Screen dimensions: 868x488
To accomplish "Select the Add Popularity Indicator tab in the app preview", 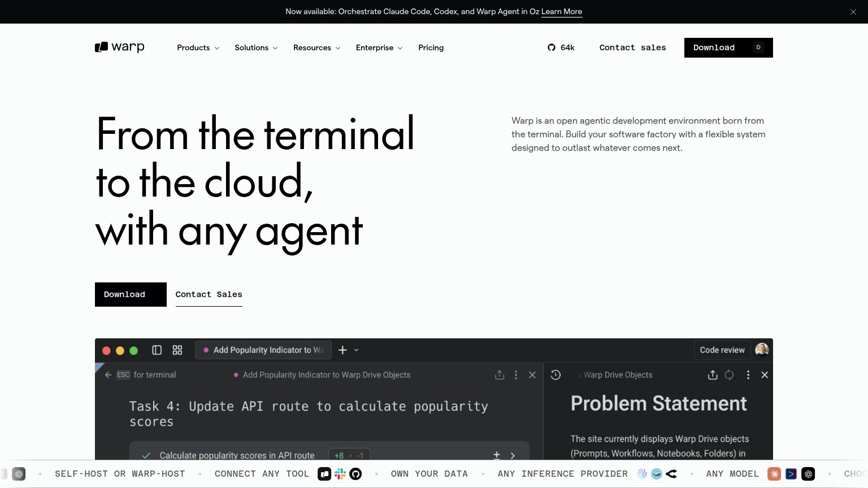I will click(264, 350).
